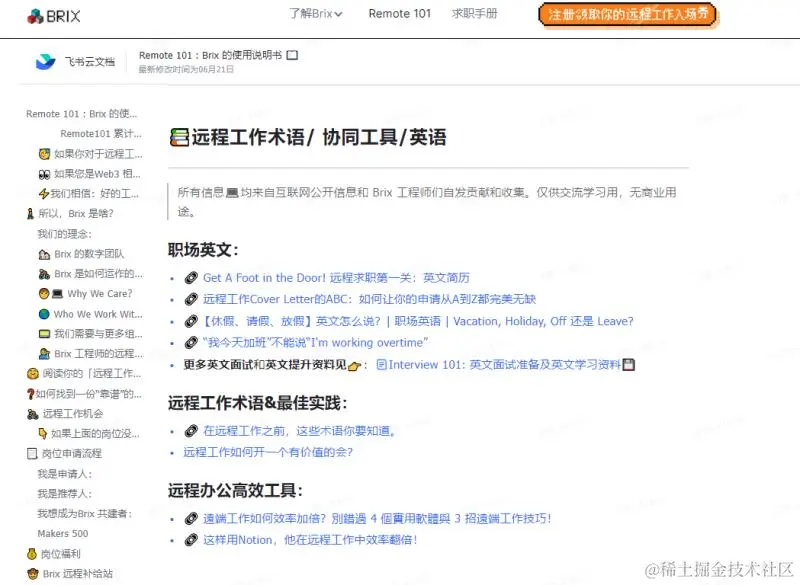Click the link icon before 在远程工作之前

[191, 431]
